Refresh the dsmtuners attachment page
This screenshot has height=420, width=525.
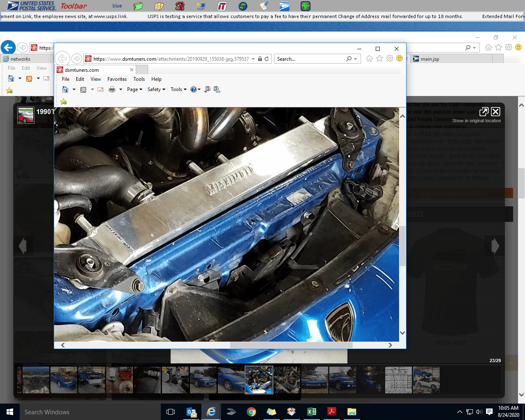tap(267, 59)
